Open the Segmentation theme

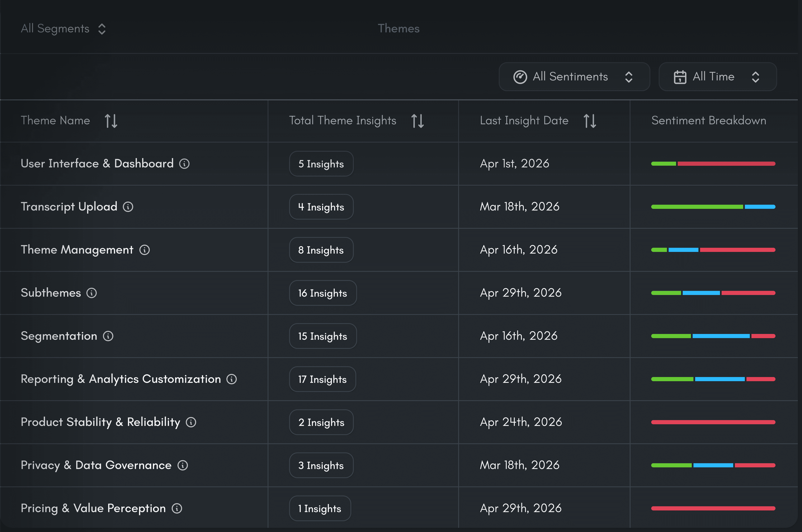coord(59,336)
